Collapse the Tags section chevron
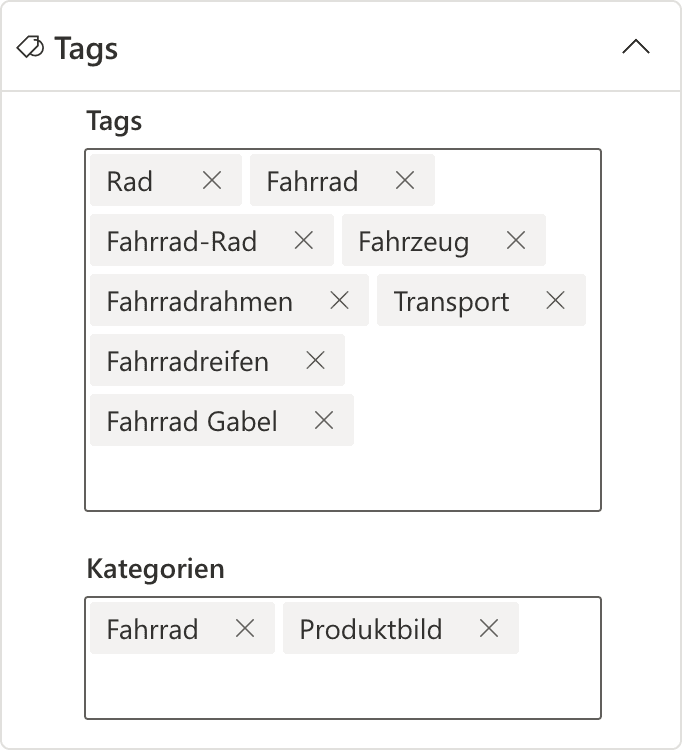 pyautogui.click(x=636, y=47)
